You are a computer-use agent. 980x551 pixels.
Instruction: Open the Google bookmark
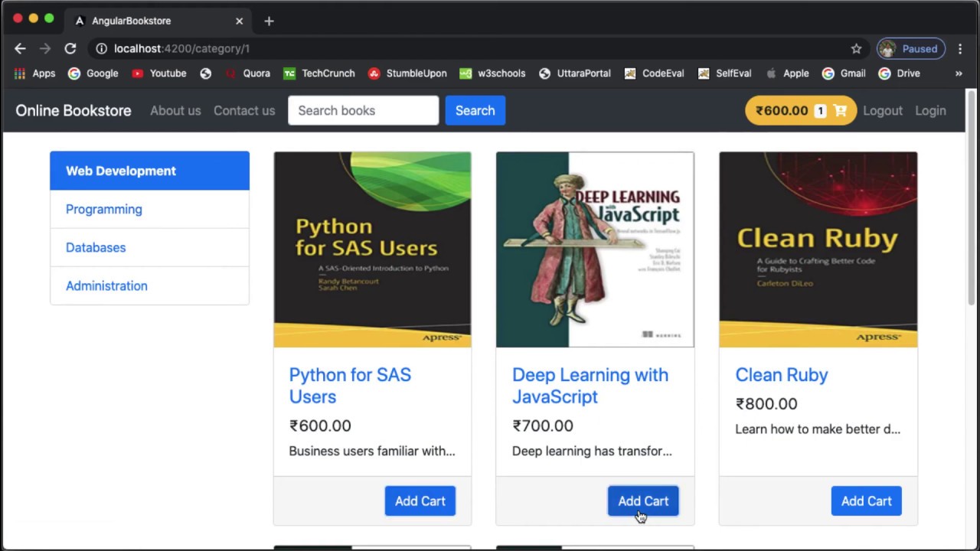click(93, 73)
